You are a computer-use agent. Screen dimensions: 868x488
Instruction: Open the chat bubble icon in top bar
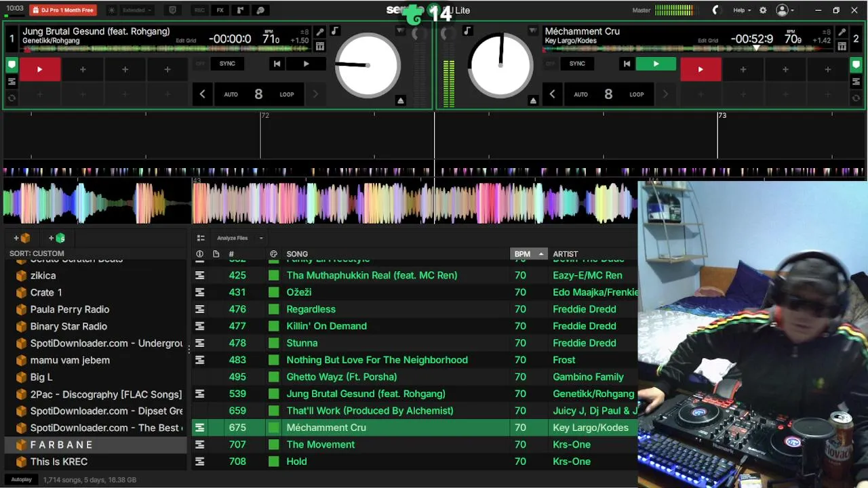point(260,10)
